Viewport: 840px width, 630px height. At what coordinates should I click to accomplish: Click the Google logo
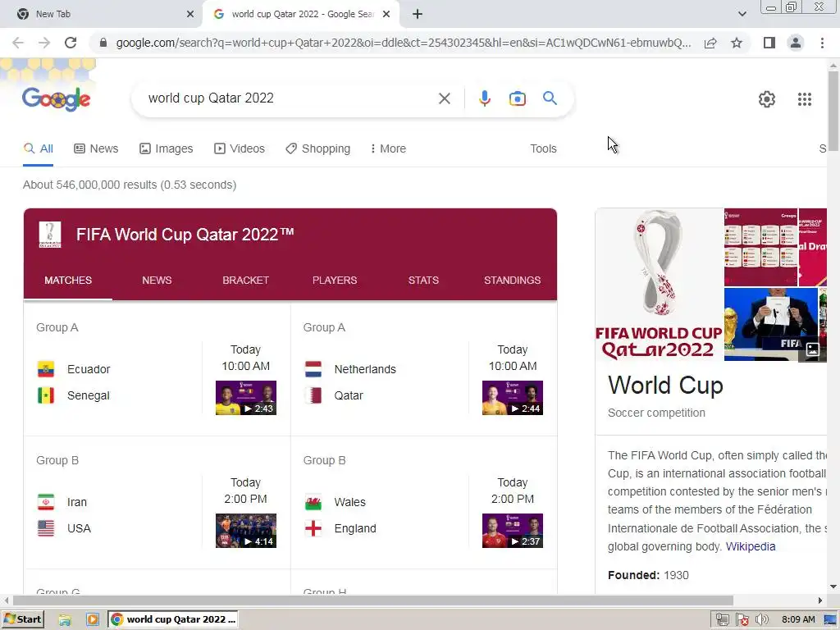57,98
